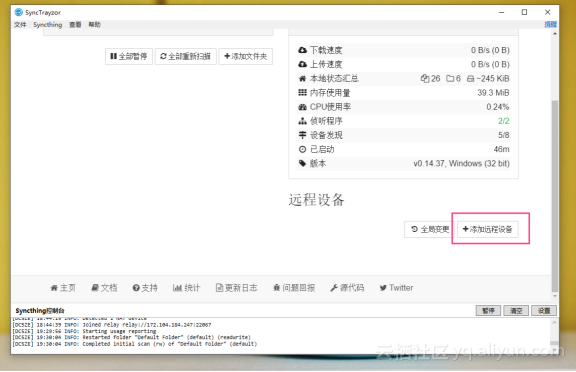The width and height of the screenshot is (576, 372).
Task: Click the uptime clock icon
Action: click(302, 149)
